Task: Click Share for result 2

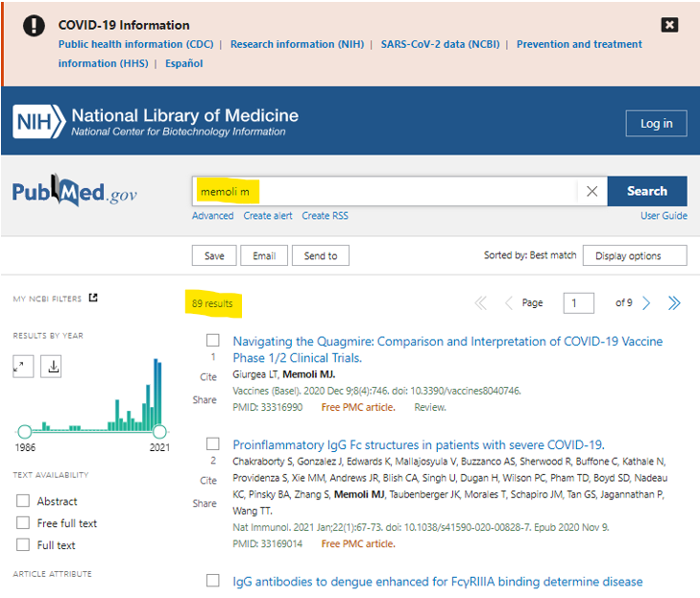Action: (x=205, y=503)
